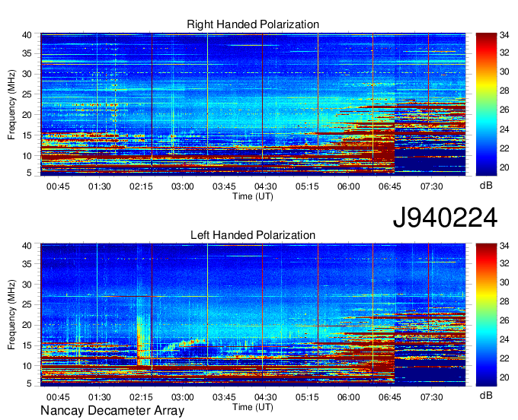Click the Left Handed Polarization spectrogram
518x420 pixels.
point(253,315)
